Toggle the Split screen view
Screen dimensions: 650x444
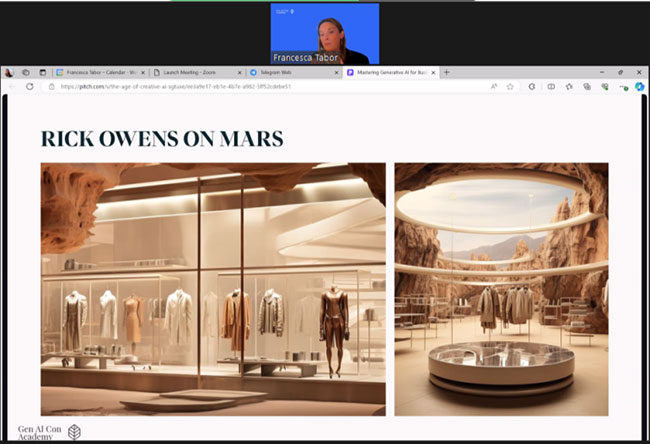point(551,87)
